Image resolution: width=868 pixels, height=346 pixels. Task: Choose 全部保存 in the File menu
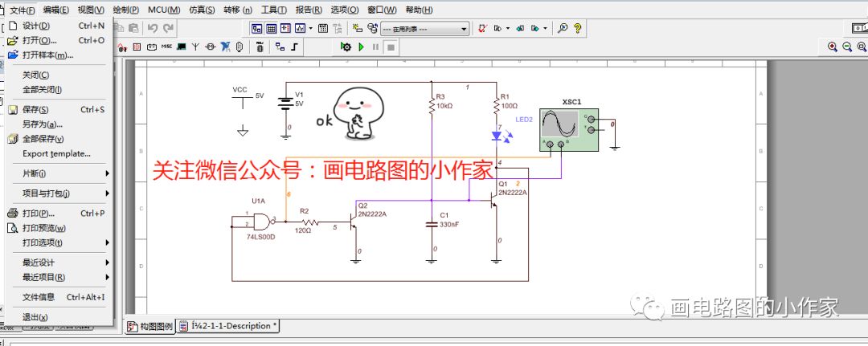point(59,139)
